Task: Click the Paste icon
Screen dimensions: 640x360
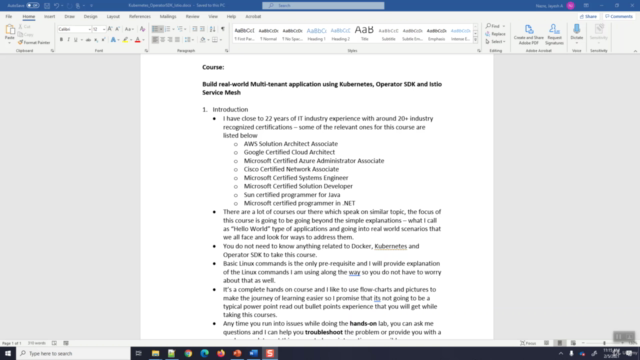Action: pyautogui.click(x=9, y=30)
